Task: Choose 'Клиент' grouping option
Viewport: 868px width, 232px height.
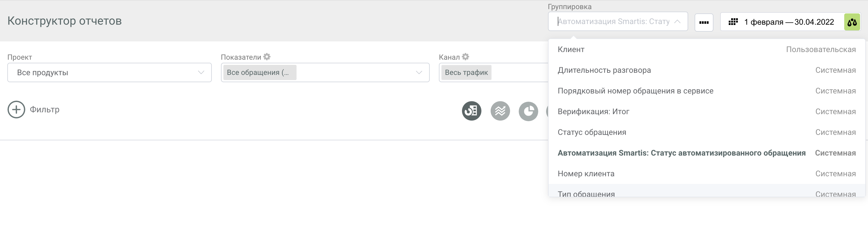Action: [571, 50]
